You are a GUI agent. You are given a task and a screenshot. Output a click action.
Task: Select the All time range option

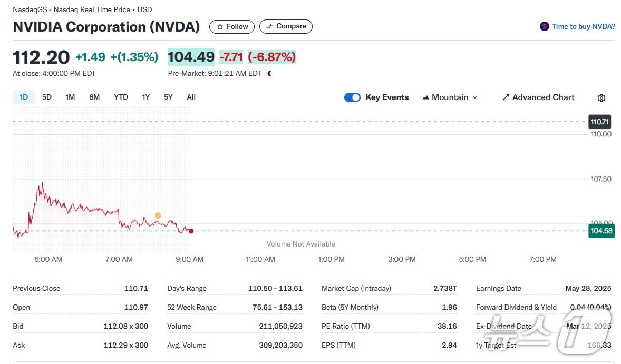191,97
